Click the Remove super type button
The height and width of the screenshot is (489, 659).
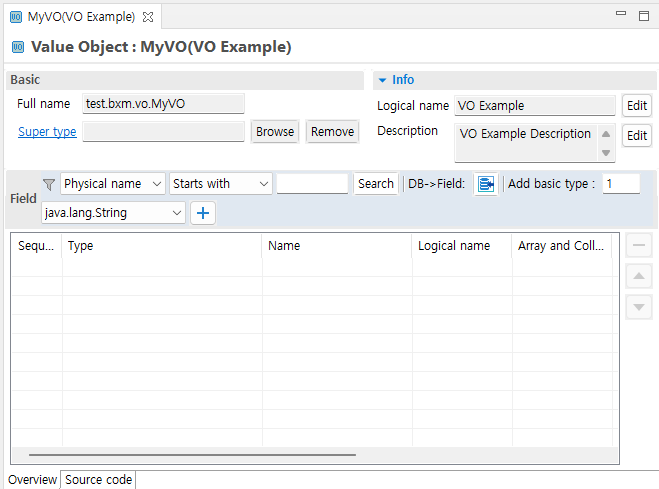(x=332, y=132)
